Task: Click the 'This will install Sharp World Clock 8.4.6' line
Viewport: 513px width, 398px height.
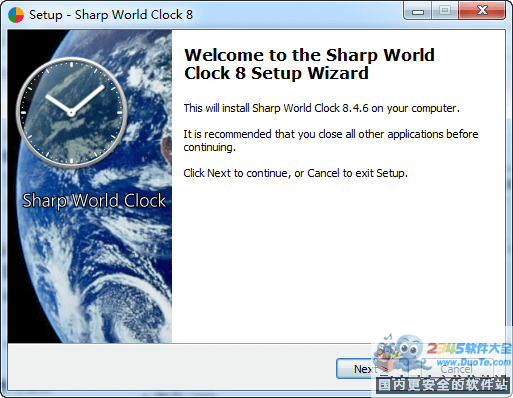Action: coord(322,108)
